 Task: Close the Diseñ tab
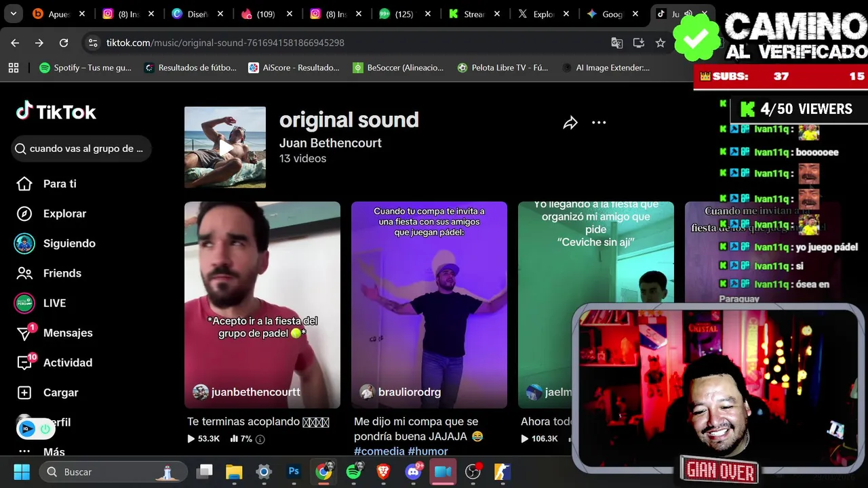(220, 14)
